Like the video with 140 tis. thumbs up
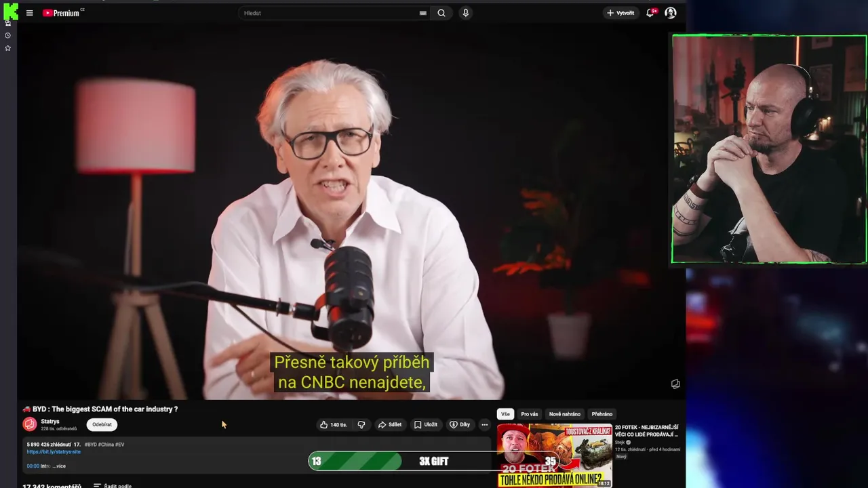 coord(334,425)
